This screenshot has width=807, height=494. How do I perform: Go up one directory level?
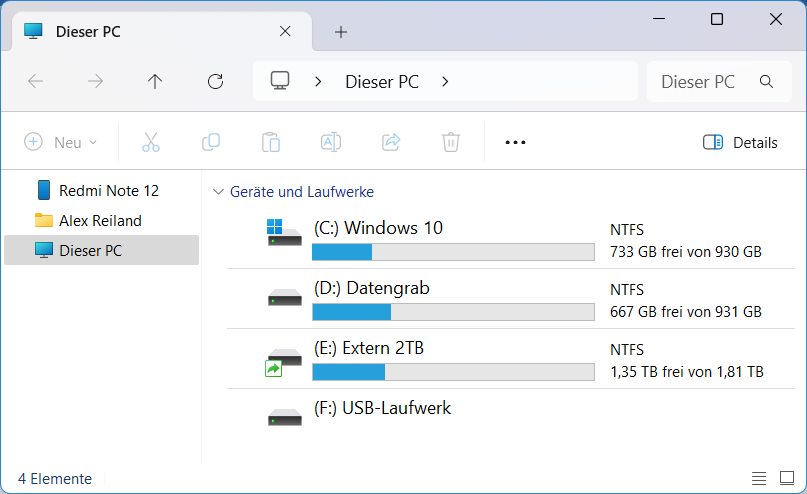click(x=155, y=82)
